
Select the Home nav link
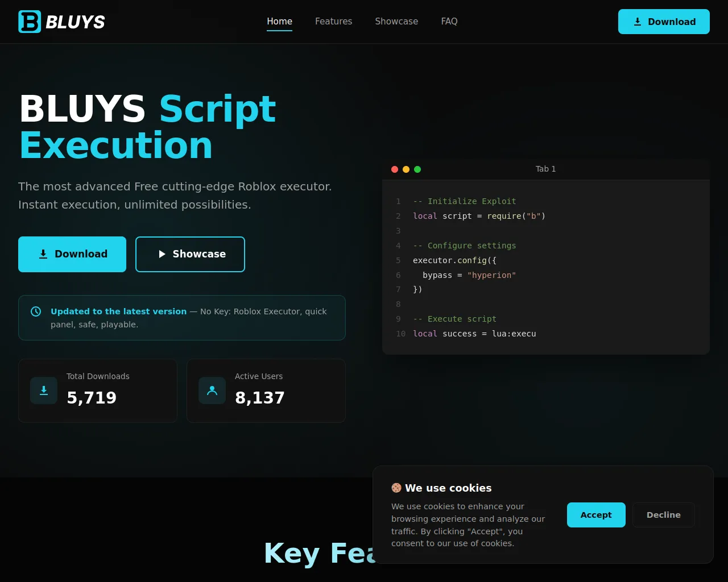(x=279, y=22)
